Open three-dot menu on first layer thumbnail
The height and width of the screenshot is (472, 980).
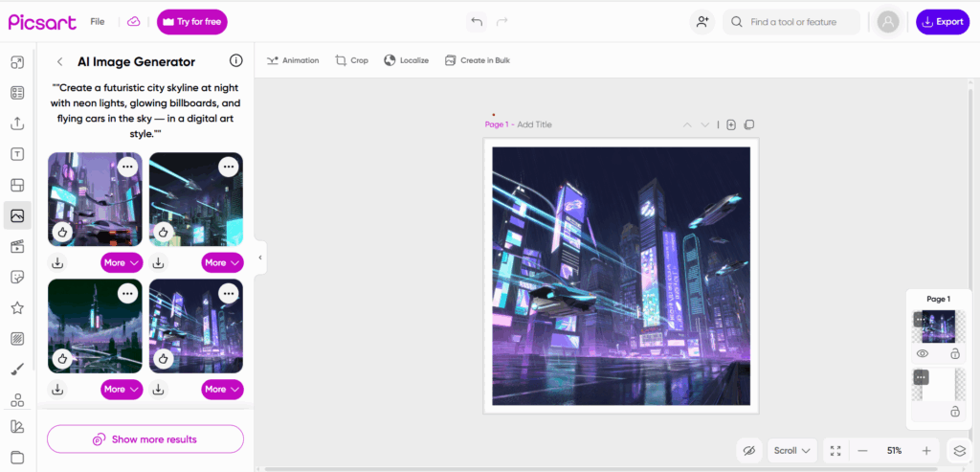(x=921, y=320)
